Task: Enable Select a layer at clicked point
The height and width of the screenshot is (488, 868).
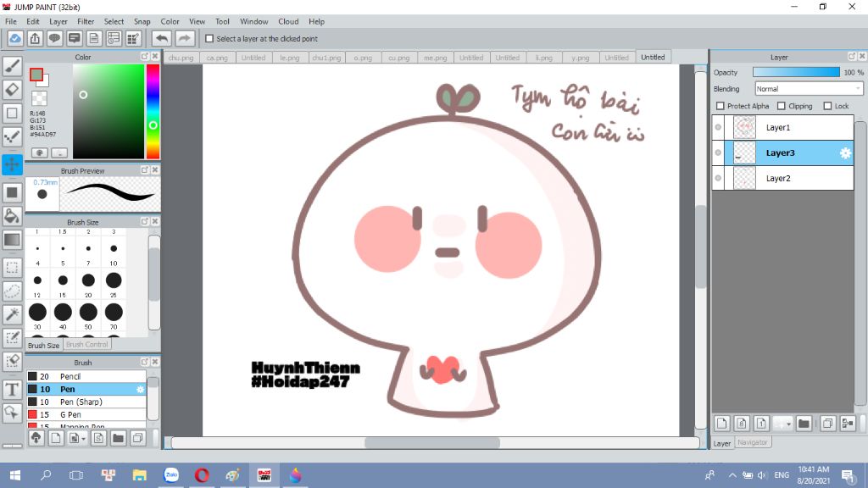Action: pos(209,39)
